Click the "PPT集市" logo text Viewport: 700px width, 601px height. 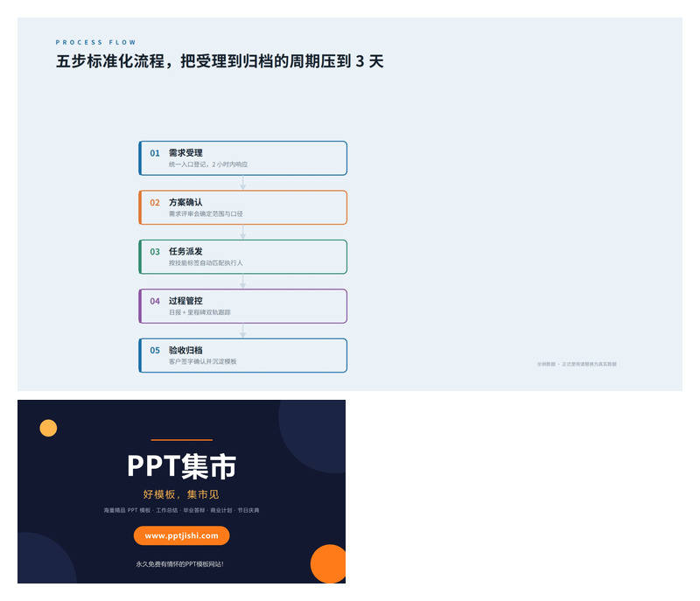[x=182, y=466]
